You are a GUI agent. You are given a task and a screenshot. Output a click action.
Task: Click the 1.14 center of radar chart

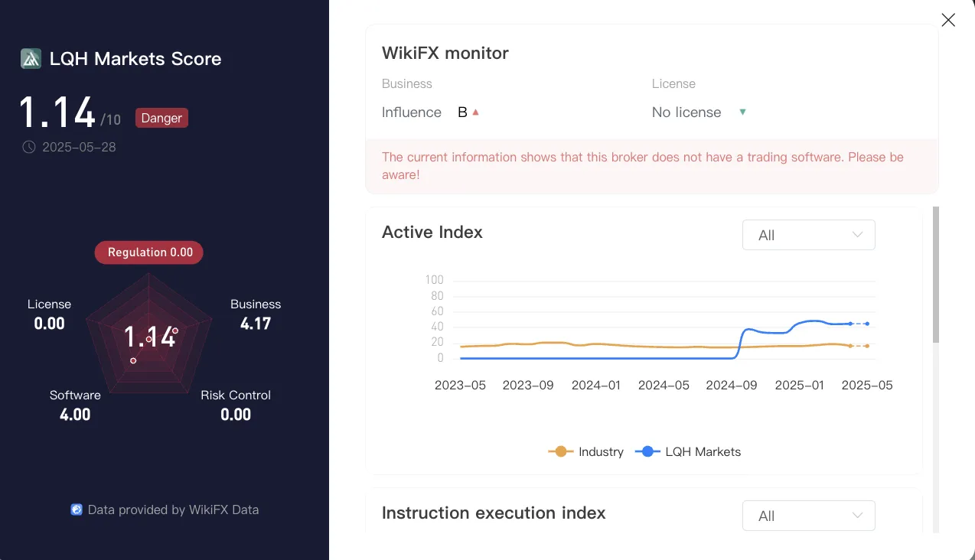(150, 337)
